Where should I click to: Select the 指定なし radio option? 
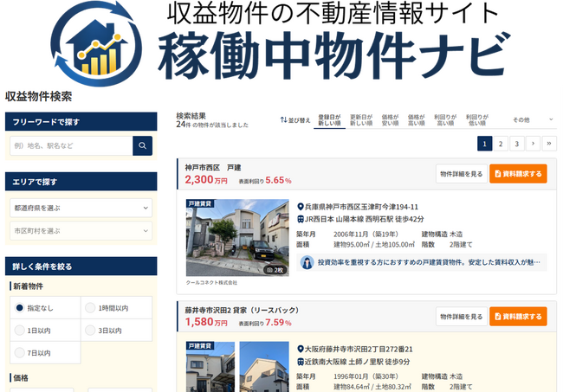coord(20,307)
